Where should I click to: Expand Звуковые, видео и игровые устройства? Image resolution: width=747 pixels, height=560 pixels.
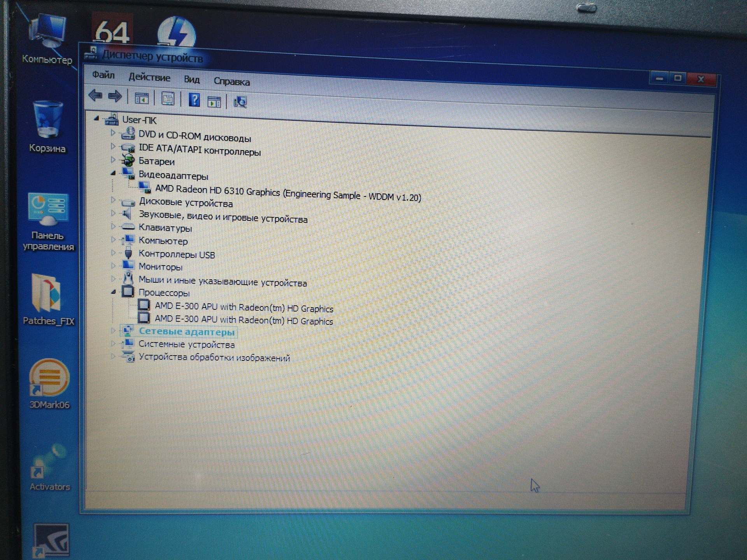[x=113, y=213]
